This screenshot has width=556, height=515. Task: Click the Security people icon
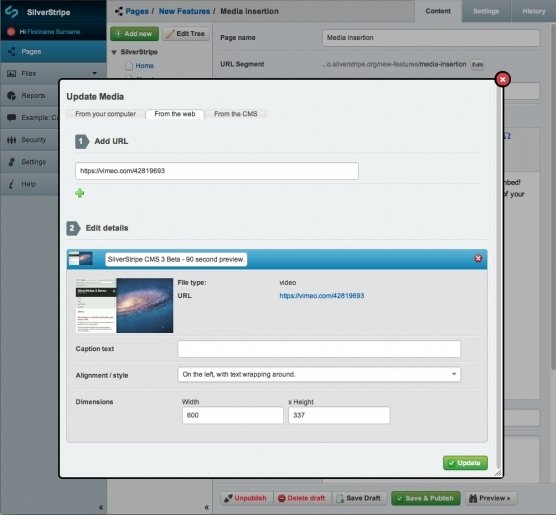tap(11, 140)
